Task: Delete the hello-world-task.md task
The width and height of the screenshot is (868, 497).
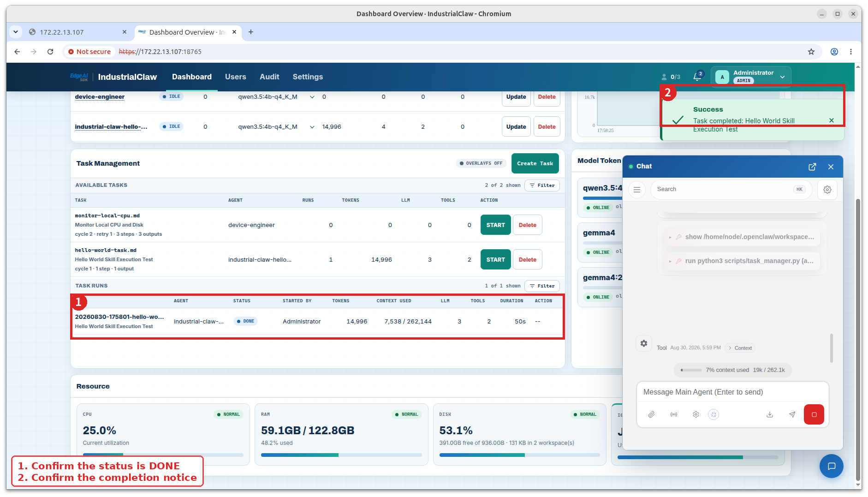Action: point(527,260)
